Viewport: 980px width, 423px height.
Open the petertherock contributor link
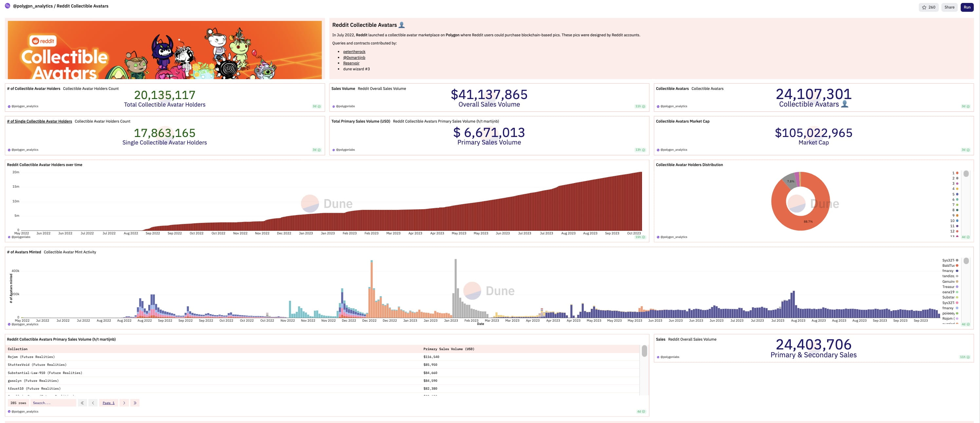(354, 52)
